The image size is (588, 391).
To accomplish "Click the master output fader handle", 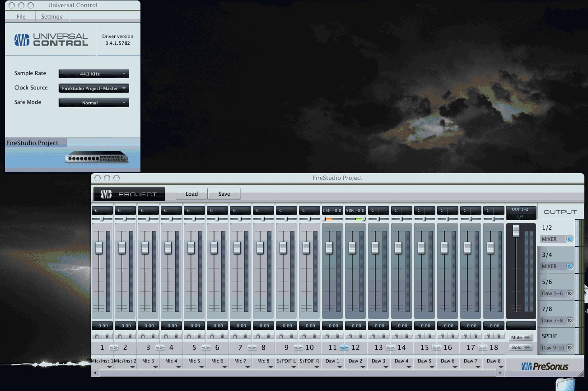I will click(x=516, y=231).
